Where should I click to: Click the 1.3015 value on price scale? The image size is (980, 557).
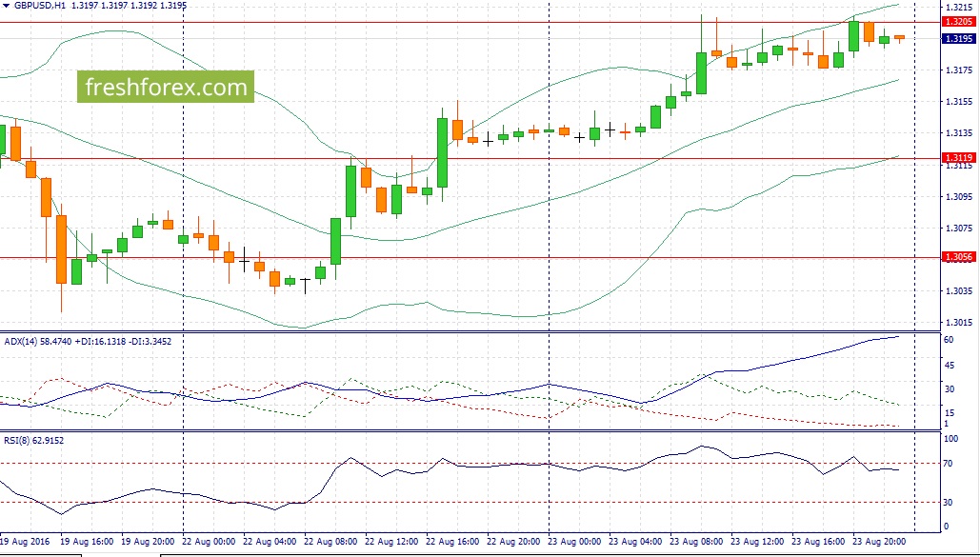[x=958, y=323]
